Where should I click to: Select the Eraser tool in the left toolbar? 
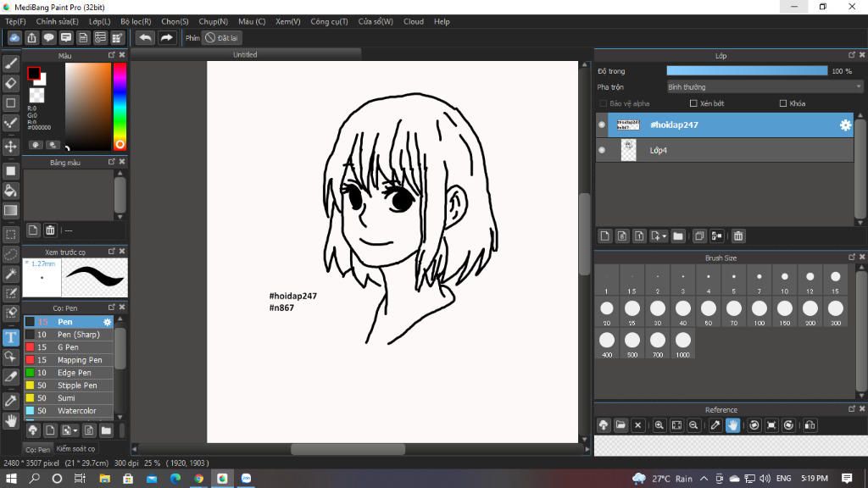10,84
